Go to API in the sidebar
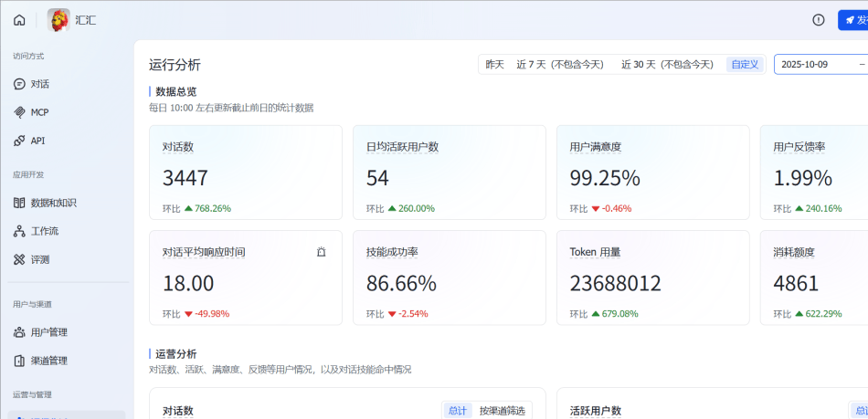 click(37, 141)
